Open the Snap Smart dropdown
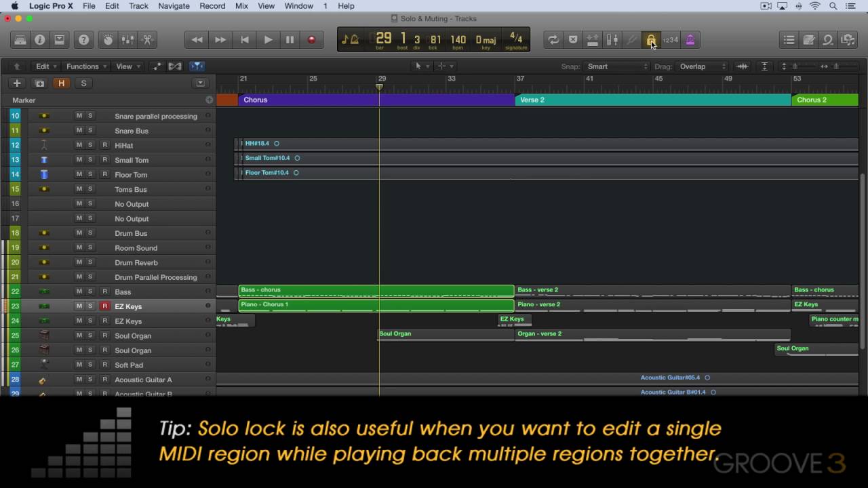This screenshot has height=488, width=868. pyautogui.click(x=617, y=66)
